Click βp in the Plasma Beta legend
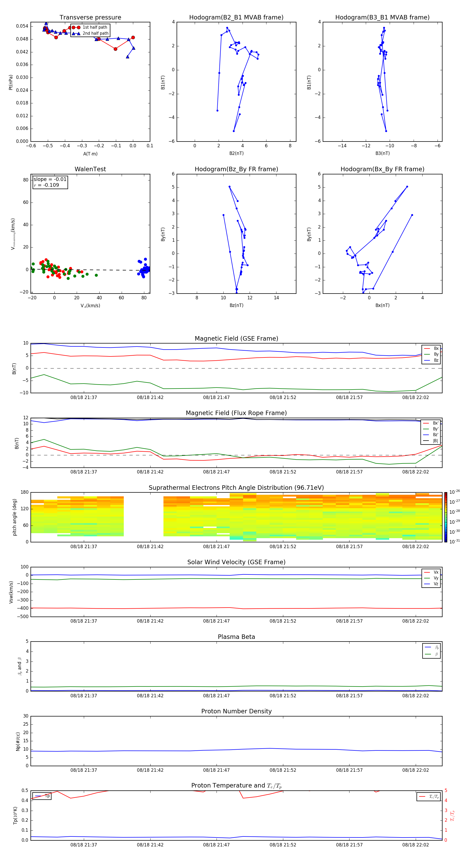This screenshot has width=473, height=868. tap(431, 647)
